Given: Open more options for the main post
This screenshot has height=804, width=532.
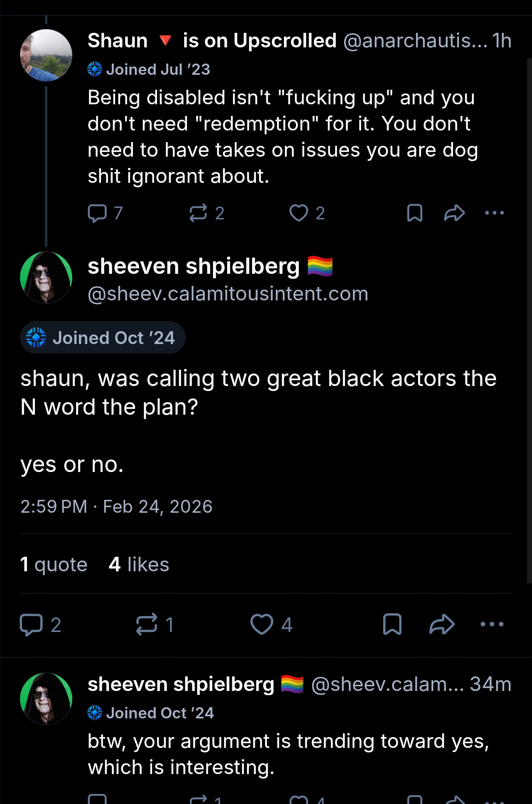Looking at the screenshot, I should [492, 625].
